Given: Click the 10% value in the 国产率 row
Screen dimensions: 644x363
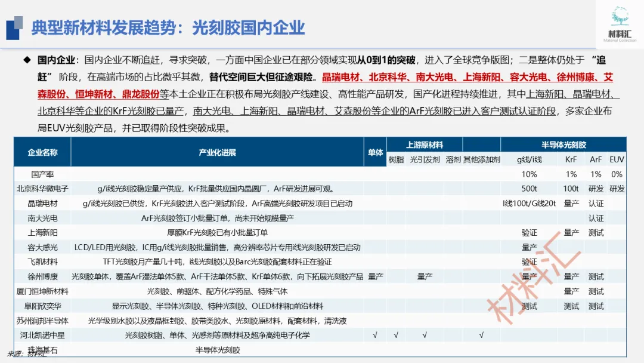Looking at the screenshot, I should (x=529, y=174).
